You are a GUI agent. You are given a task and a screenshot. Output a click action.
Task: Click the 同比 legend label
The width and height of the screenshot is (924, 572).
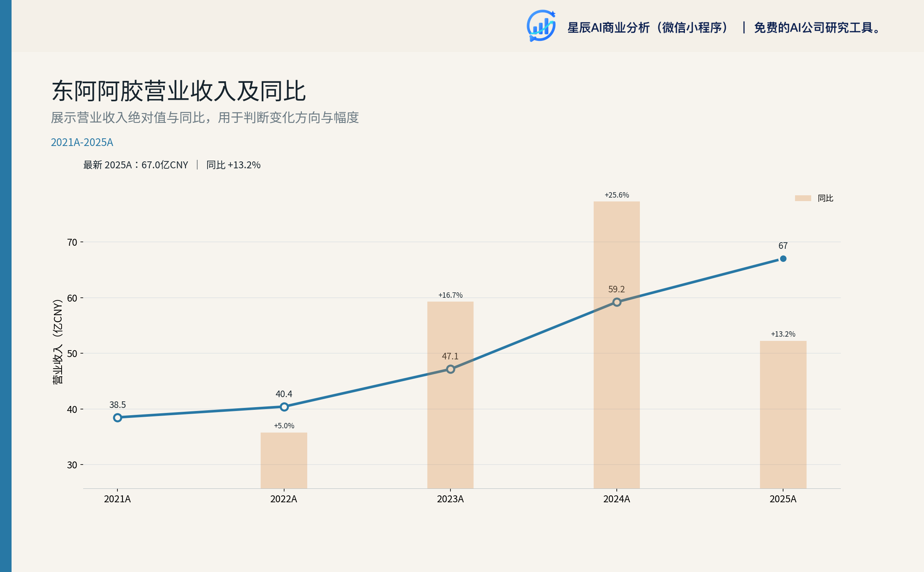pos(825,198)
